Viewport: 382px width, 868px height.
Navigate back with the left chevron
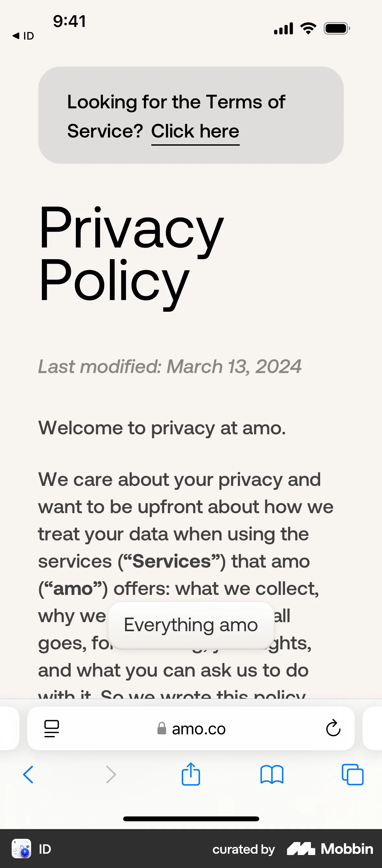(29, 773)
